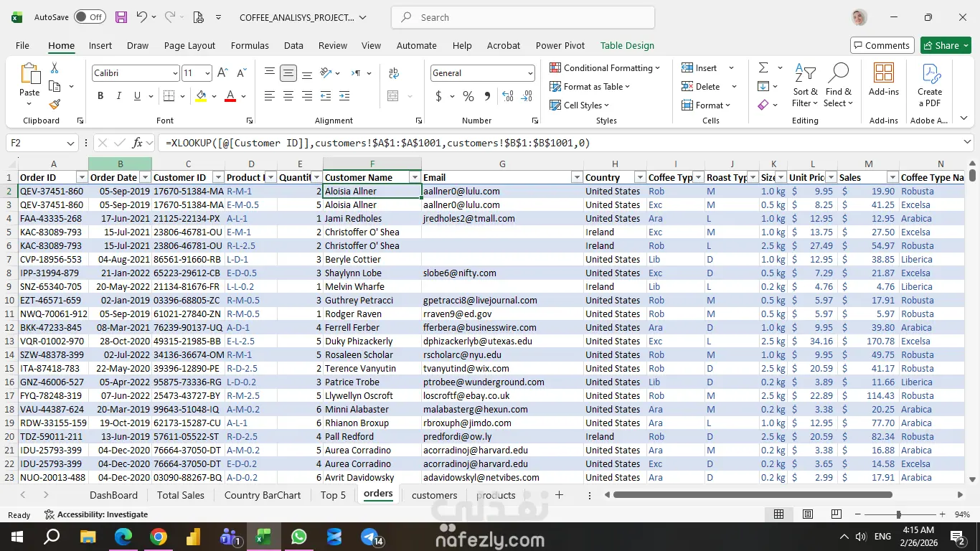Toggle the AutoSave switch
This screenshot has width=980, height=551.
(90, 17)
